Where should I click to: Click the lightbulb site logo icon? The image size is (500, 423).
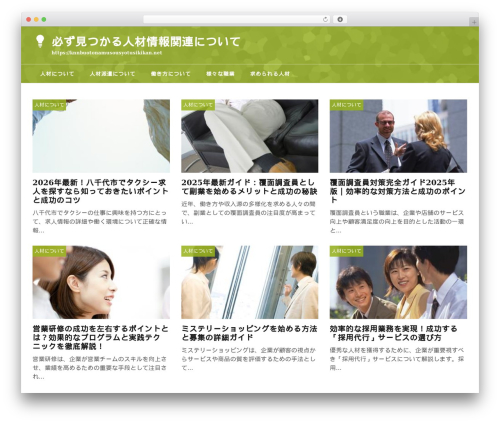tap(40, 41)
